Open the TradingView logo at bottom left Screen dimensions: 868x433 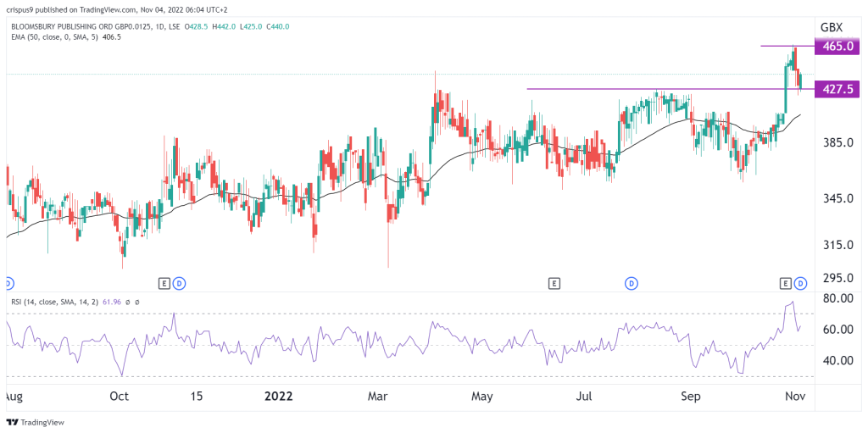(x=36, y=422)
